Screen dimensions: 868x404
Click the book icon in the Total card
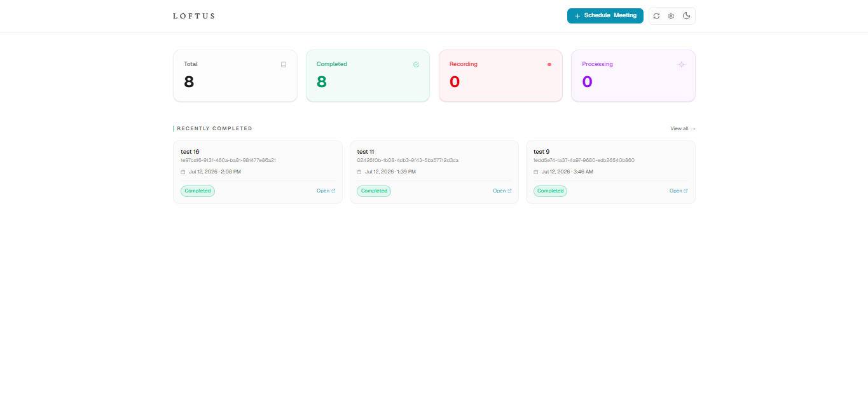point(284,64)
